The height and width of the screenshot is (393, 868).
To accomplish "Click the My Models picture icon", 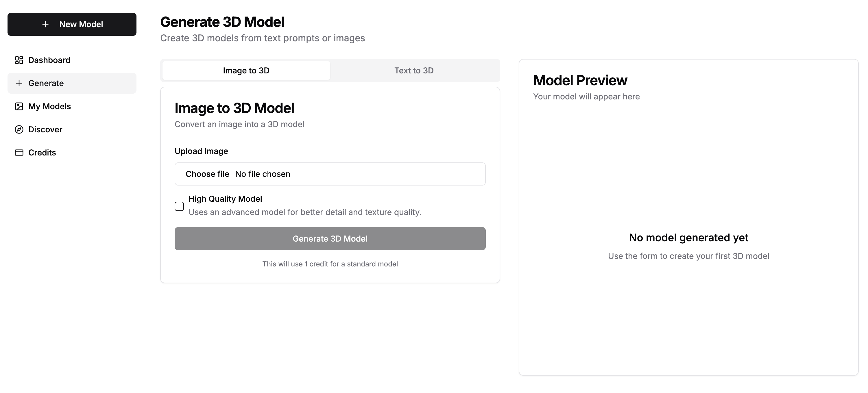I will click(x=19, y=106).
